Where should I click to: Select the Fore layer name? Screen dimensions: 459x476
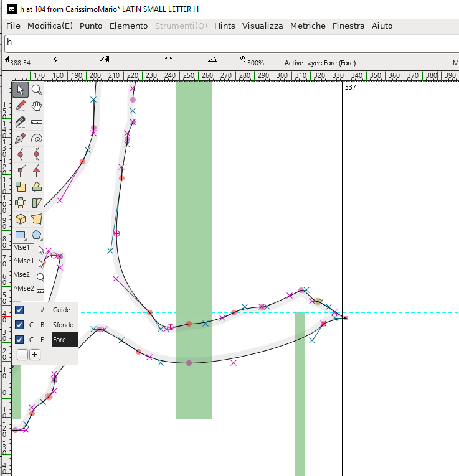[64, 340]
